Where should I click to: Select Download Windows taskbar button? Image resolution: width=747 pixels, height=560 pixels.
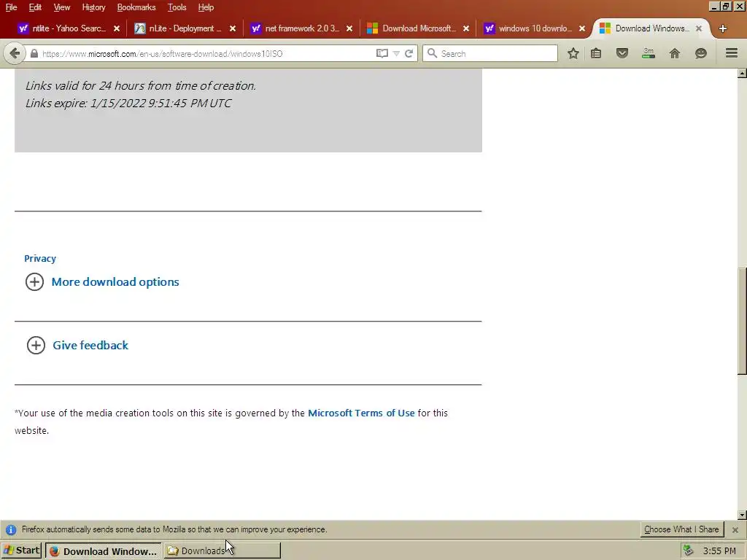pyautogui.click(x=104, y=551)
